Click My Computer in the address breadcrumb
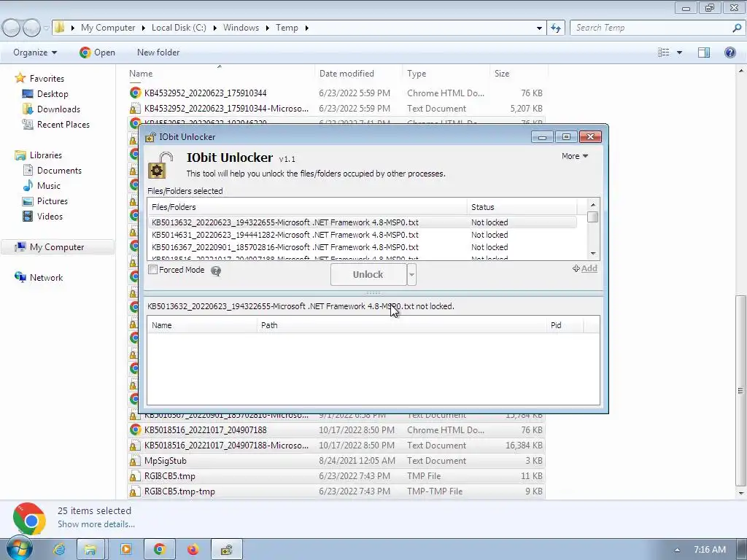 pos(108,28)
